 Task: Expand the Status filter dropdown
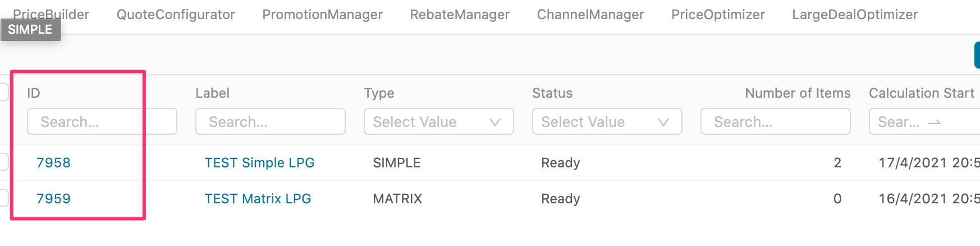pos(607,122)
